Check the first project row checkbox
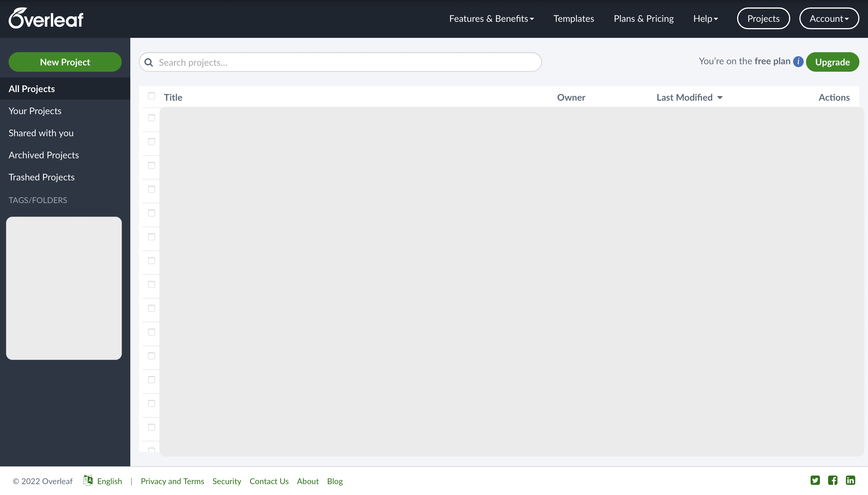The height and width of the screenshot is (495, 868). pyautogui.click(x=152, y=118)
